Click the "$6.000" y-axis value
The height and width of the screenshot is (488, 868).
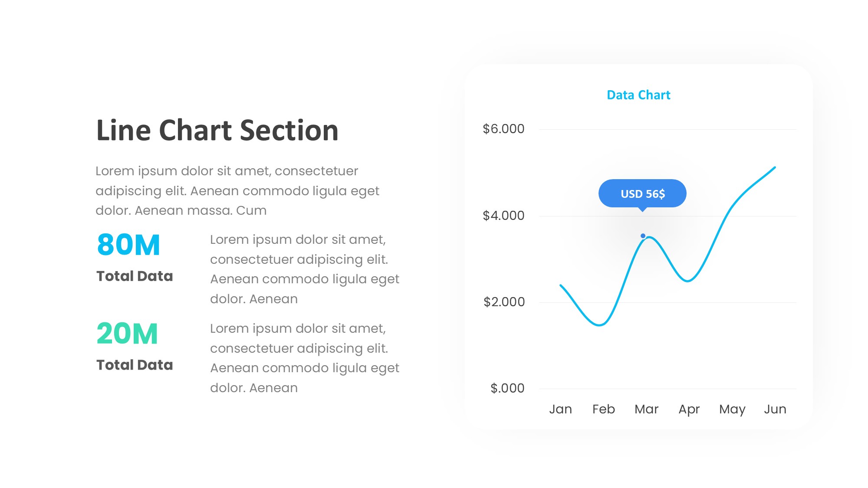click(503, 129)
